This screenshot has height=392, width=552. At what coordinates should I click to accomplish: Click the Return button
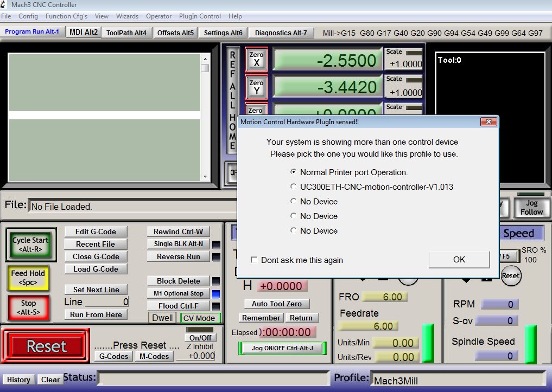pos(301,318)
